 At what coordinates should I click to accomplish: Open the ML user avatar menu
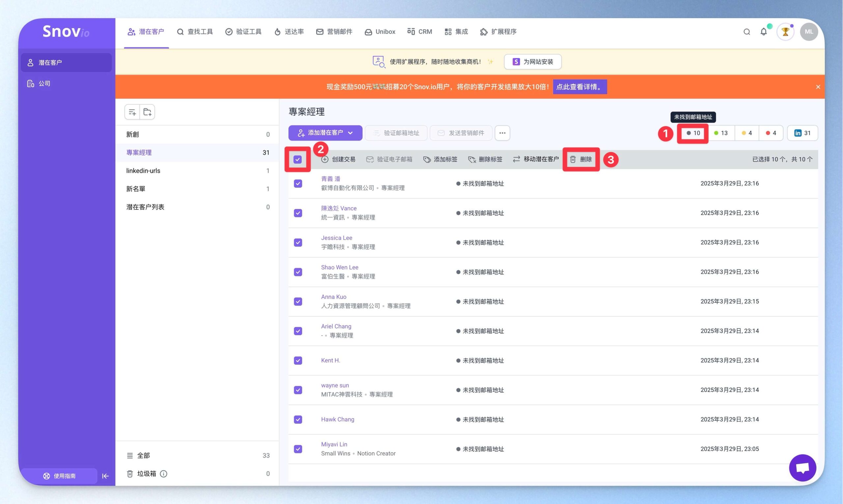[x=809, y=32]
